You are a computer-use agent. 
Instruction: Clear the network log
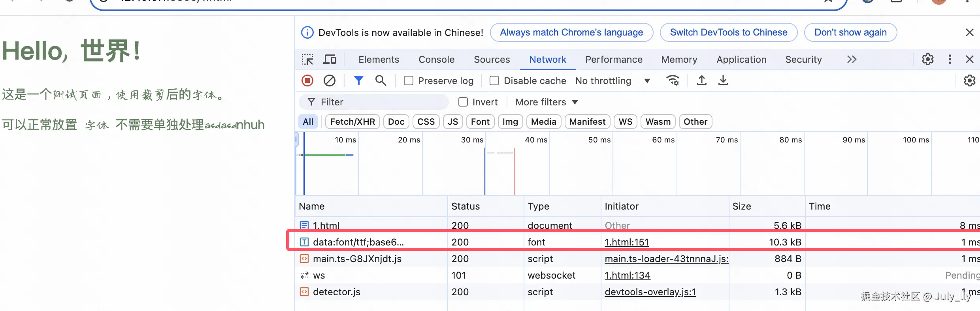click(x=330, y=81)
